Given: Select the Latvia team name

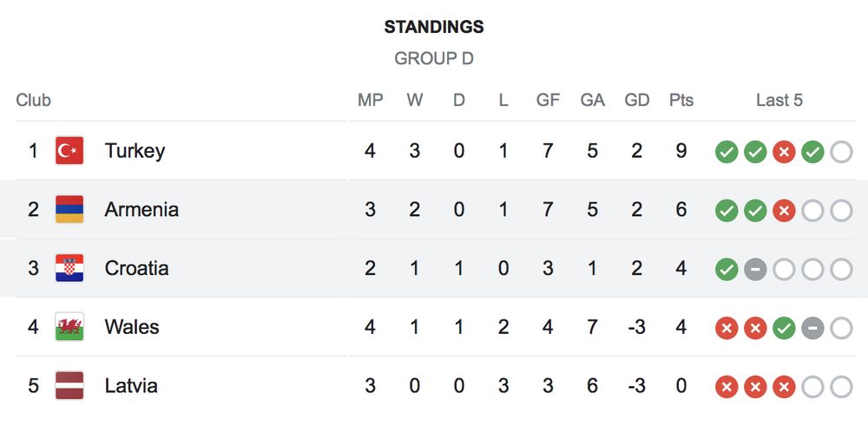Looking at the screenshot, I should tap(131, 385).
